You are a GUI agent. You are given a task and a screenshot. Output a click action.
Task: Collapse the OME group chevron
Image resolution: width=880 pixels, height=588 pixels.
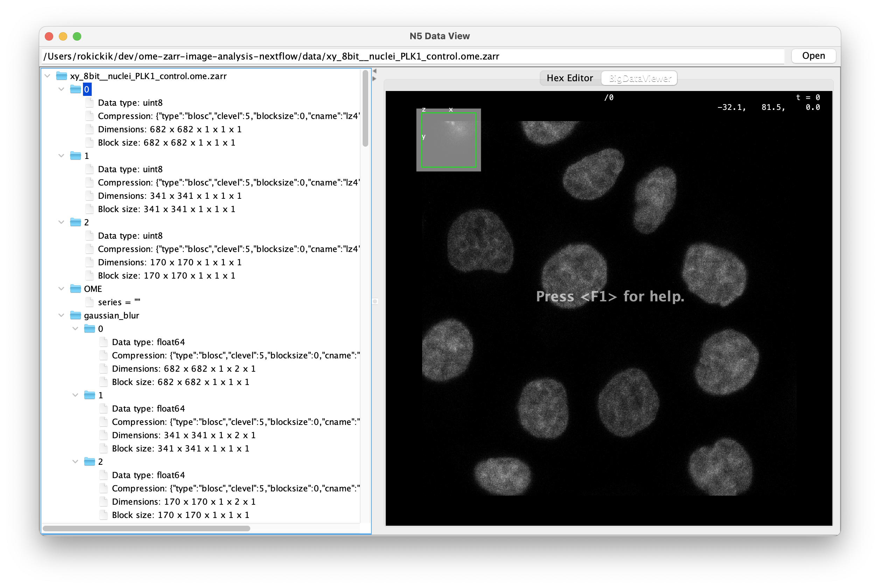[x=62, y=289]
